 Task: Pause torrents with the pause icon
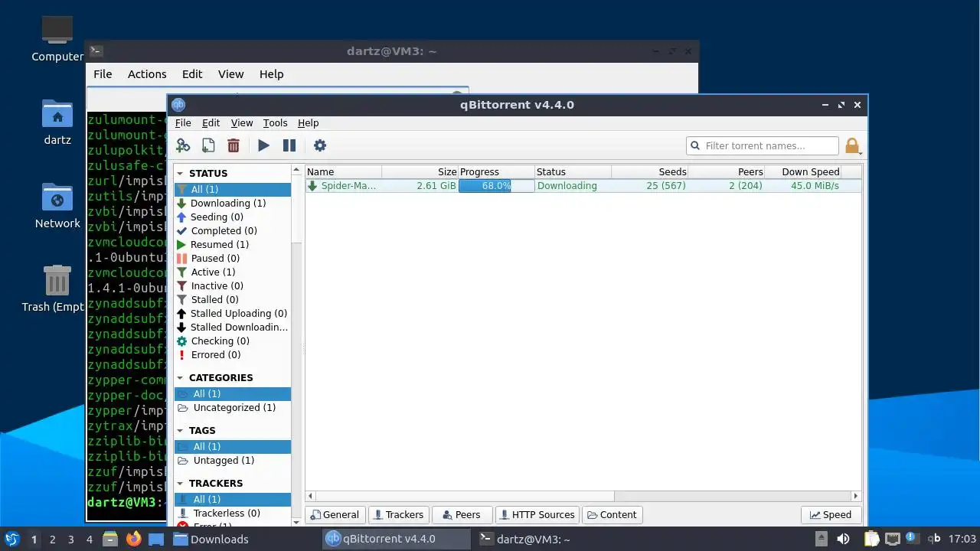coord(289,145)
